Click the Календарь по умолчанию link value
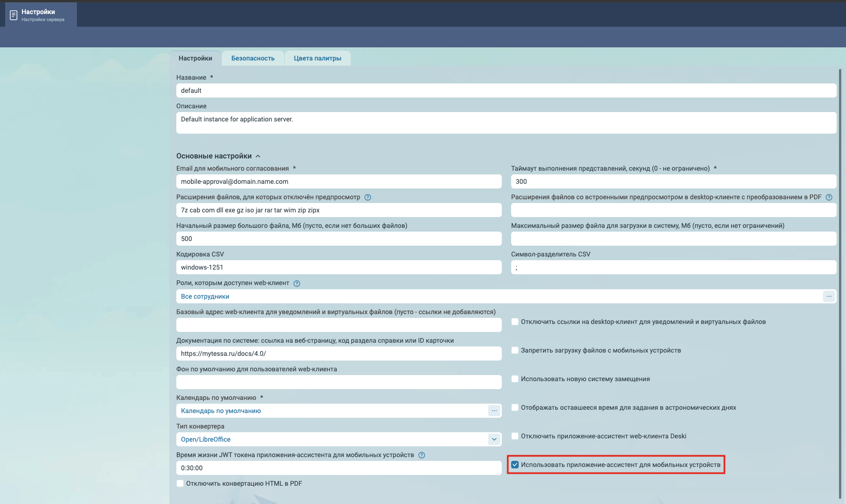 (221, 411)
